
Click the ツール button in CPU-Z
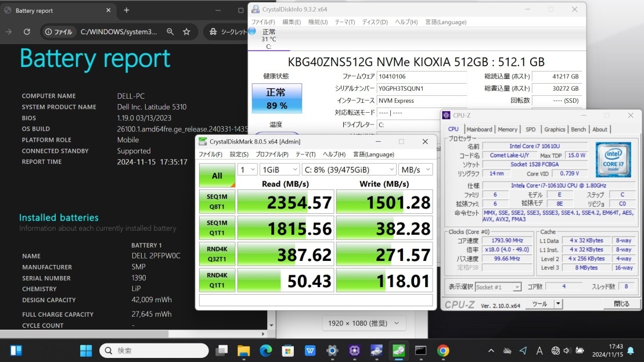coord(539,304)
